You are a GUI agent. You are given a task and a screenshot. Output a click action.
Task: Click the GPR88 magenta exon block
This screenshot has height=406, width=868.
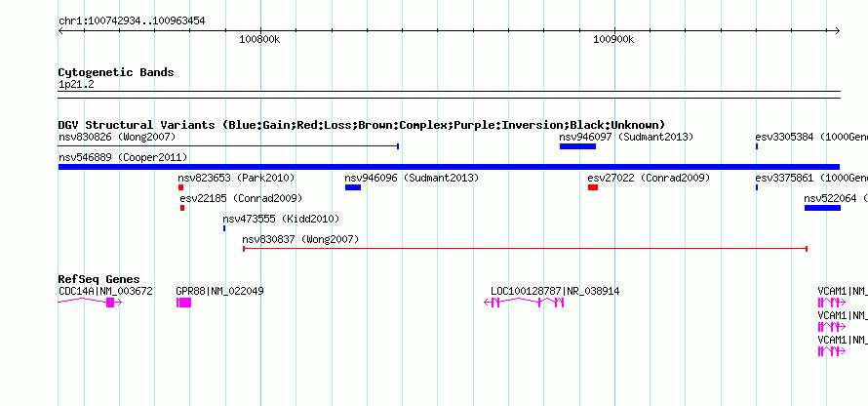(x=183, y=303)
